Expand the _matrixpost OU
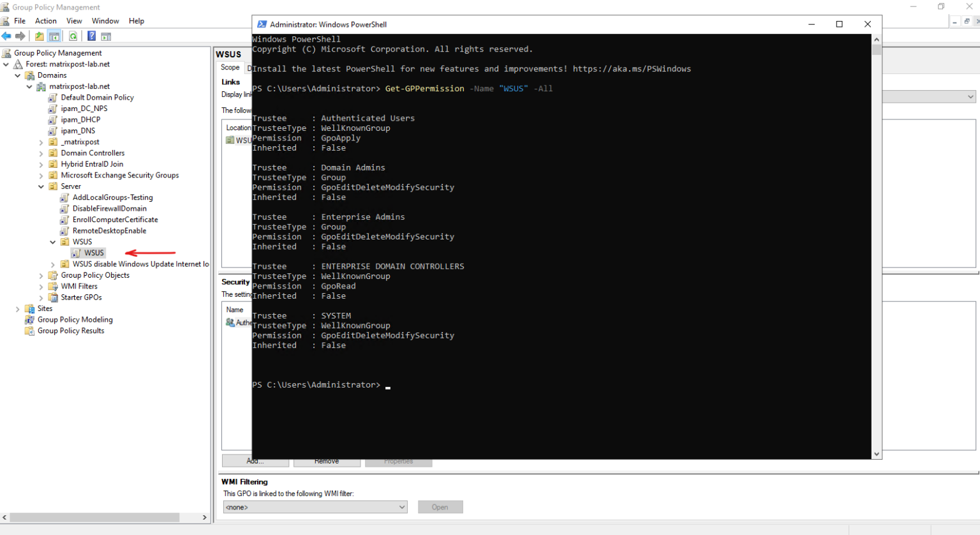Screen dimensions: 980x535 coord(41,142)
